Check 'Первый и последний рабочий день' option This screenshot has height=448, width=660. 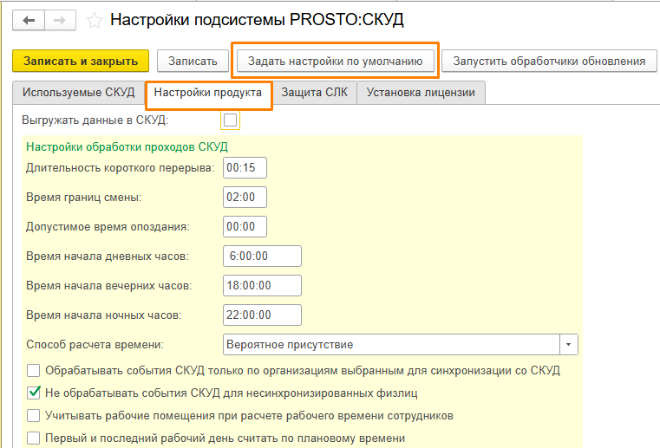point(35,438)
